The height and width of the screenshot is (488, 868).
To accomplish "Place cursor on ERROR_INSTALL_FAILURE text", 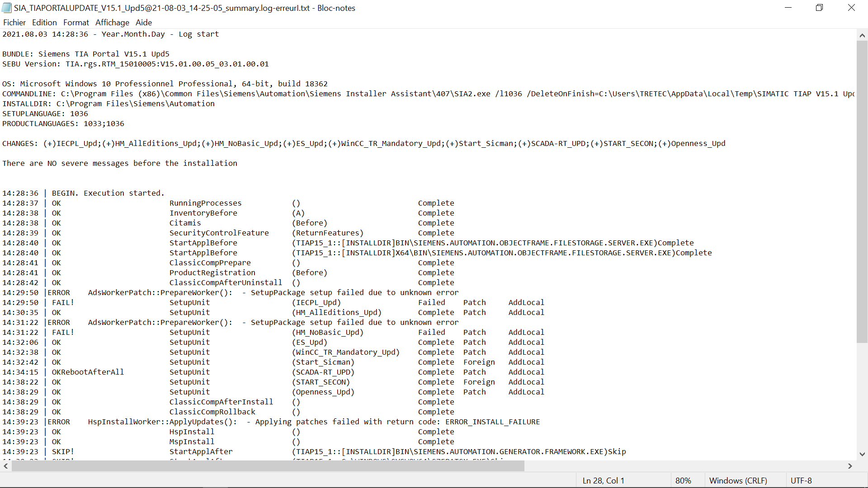I will coord(493,422).
